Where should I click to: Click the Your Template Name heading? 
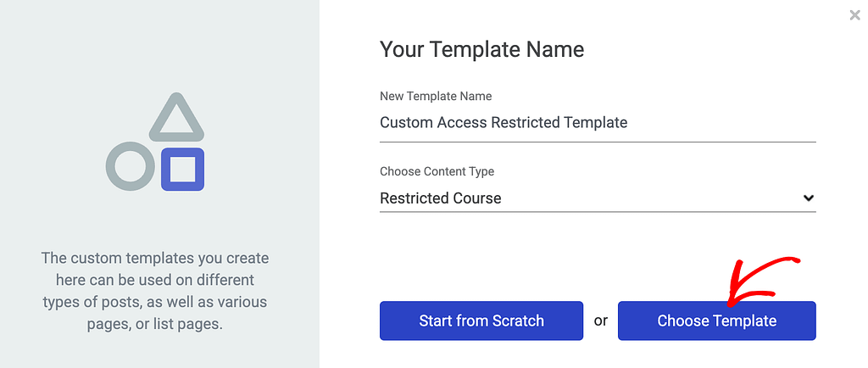(481, 49)
